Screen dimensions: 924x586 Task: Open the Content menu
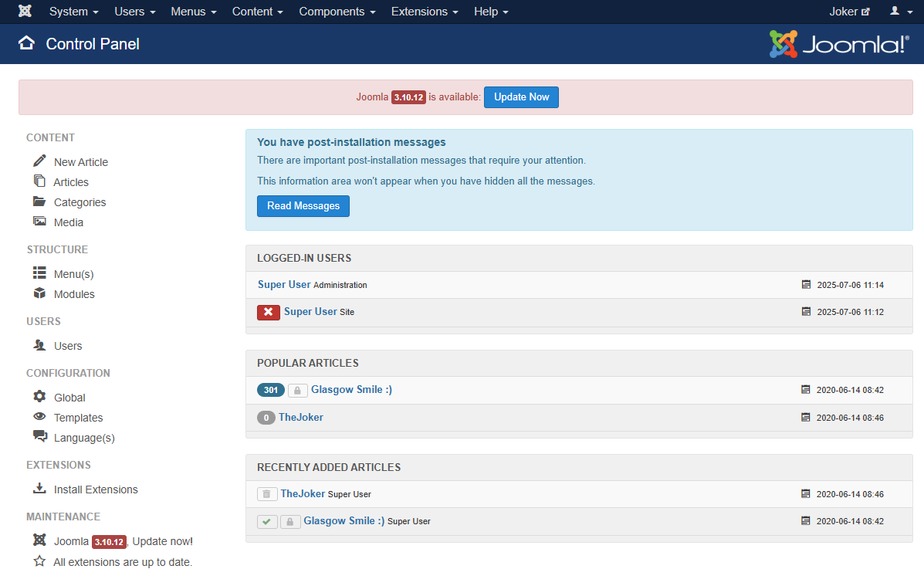257,12
